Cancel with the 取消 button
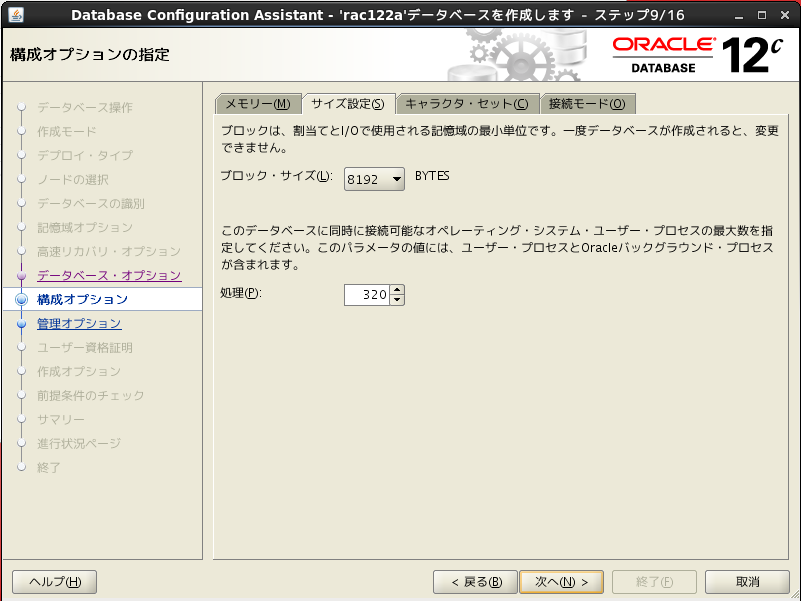The width and height of the screenshot is (801, 601). click(747, 582)
